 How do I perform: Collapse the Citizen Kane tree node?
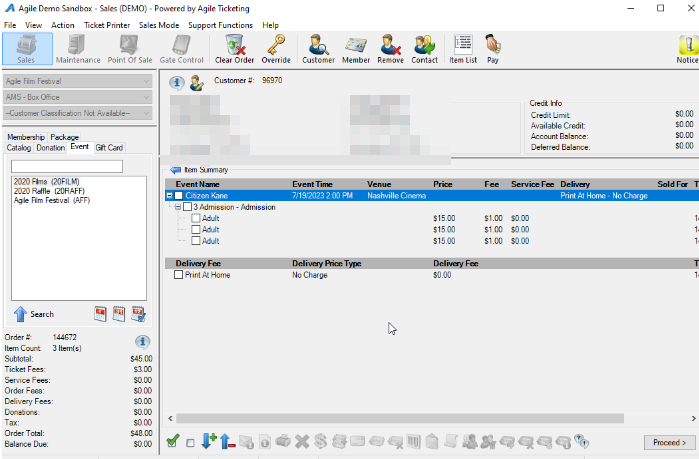[169, 196]
